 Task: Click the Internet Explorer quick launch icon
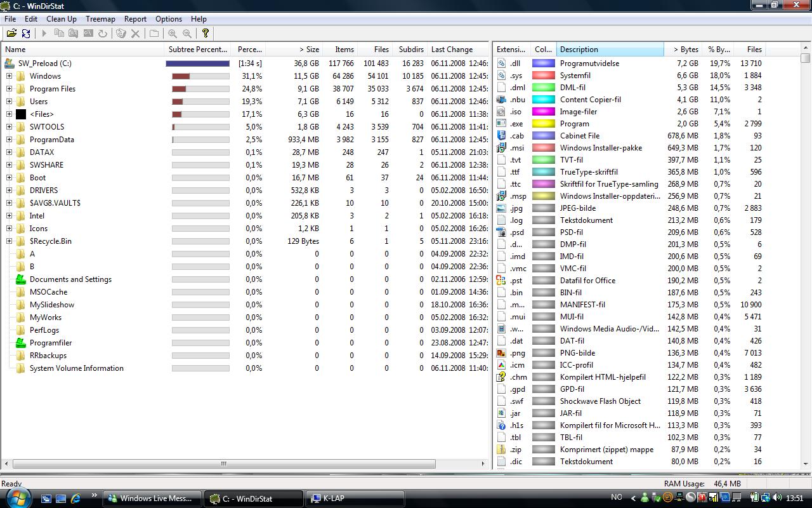[x=75, y=498]
